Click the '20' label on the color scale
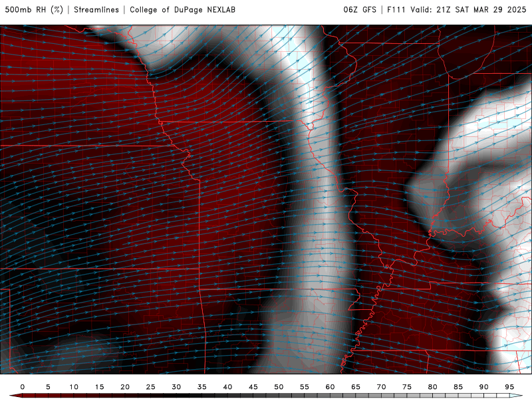The width and height of the screenshot is (532, 399). tap(125, 387)
